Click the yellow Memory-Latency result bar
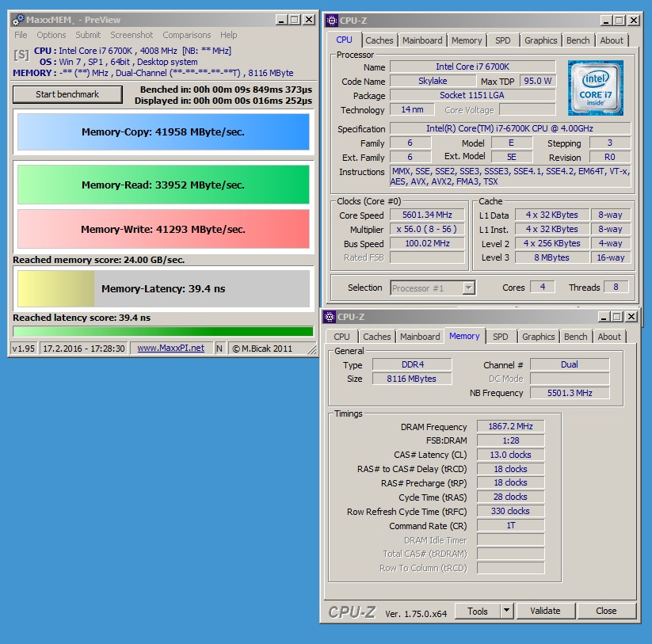Image resolution: width=652 pixels, height=644 pixels. pyautogui.click(x=163, y=288)
